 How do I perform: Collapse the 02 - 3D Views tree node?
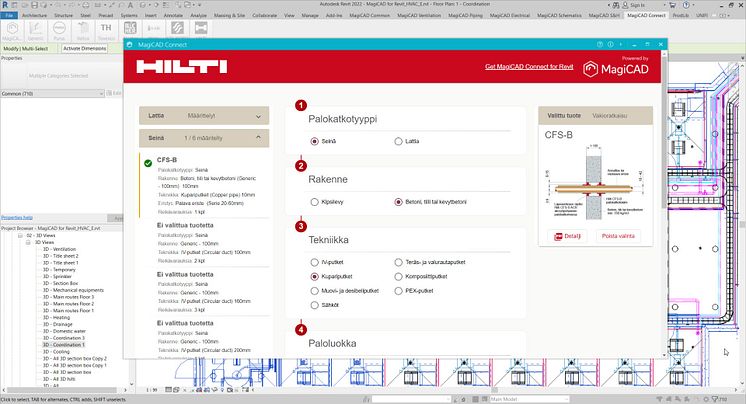(20, 236)
